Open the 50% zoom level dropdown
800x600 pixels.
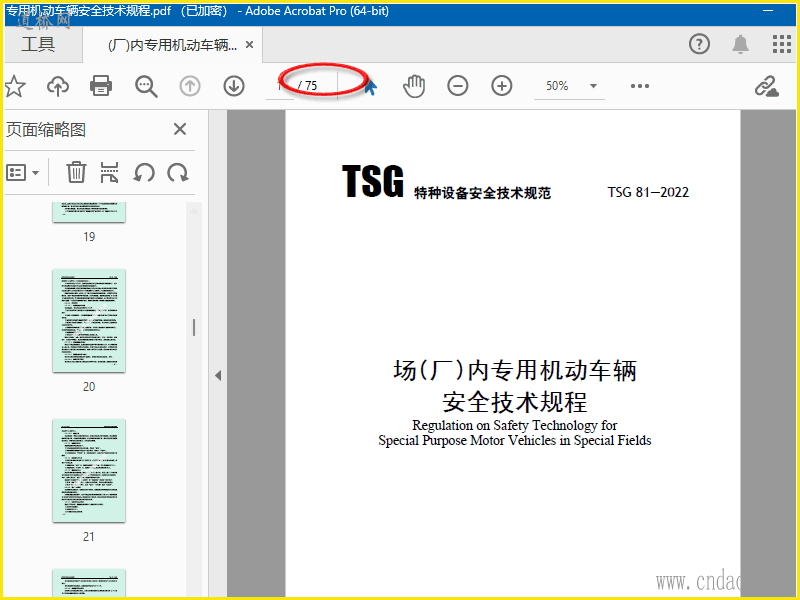coord(593,86)
